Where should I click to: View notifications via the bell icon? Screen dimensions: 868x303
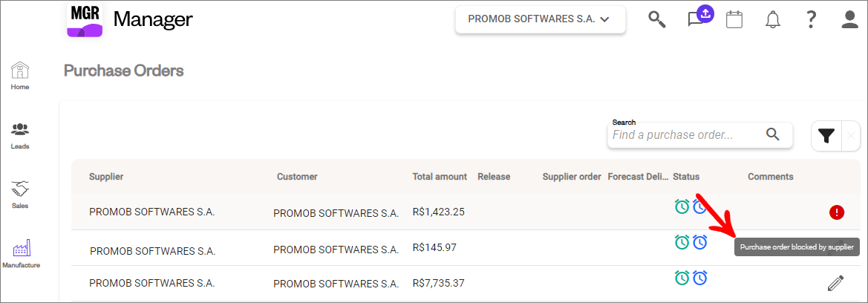click(772, 19)
